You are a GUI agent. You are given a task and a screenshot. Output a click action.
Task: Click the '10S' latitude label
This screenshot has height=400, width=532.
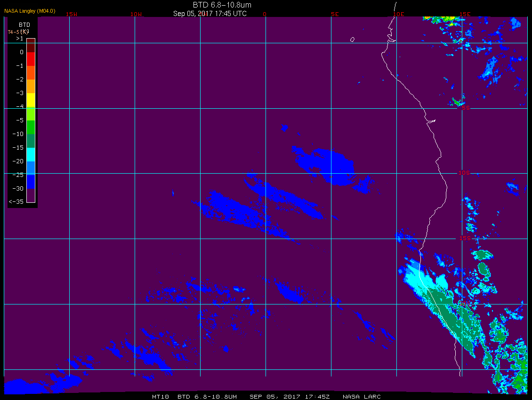tap(464, 173)
